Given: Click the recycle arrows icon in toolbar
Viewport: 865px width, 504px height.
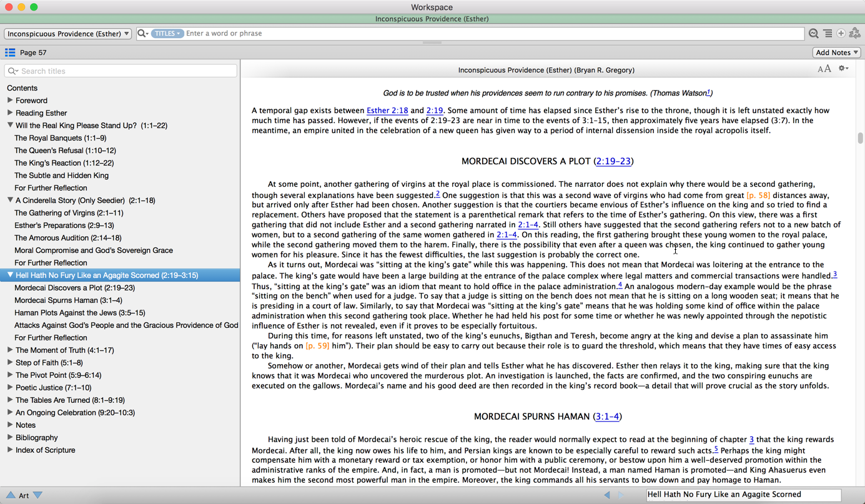Looking at the screenshot, I should click(x=855, y=34).
